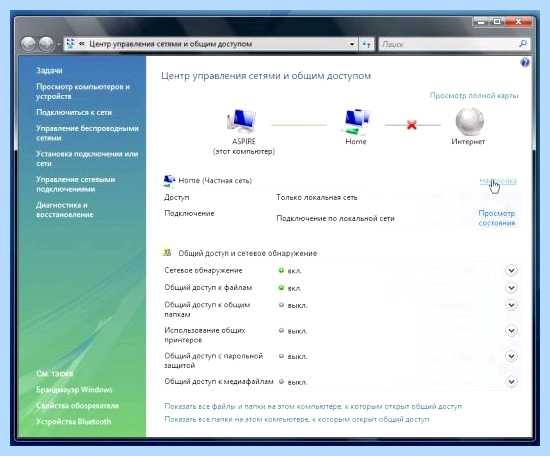Click the Только локальная сеть value
Screen dimensions: 550x456
pyautogui.click(x=316, y=197)
